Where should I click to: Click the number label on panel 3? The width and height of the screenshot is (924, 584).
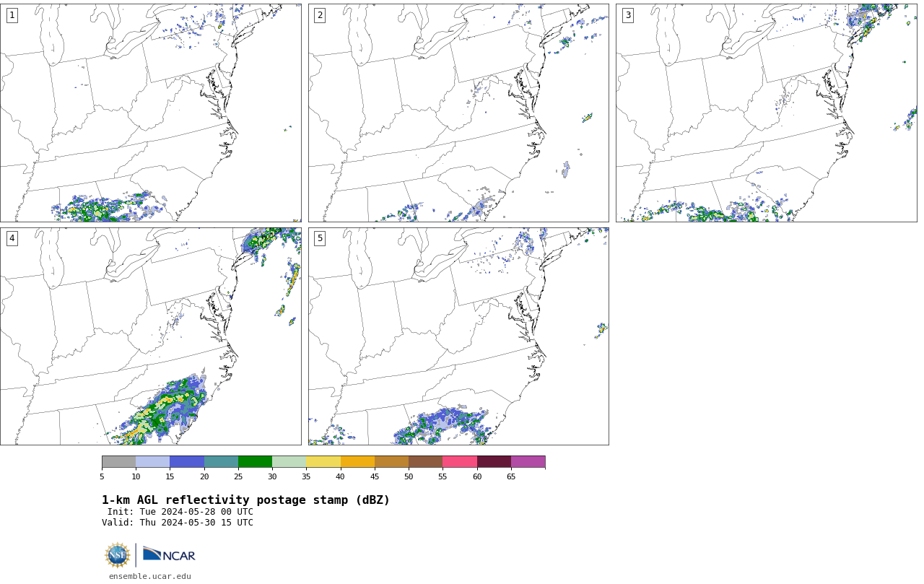pos(628,15)
